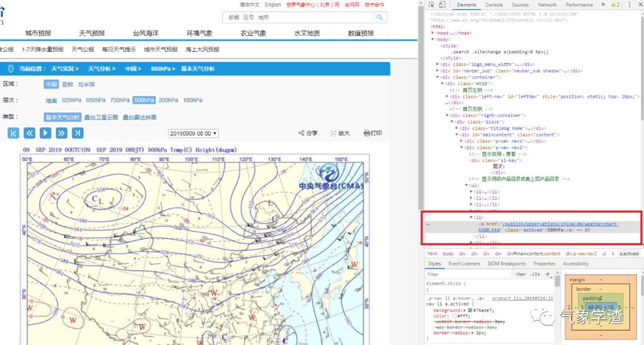
Task: Click the DevTools inspect element icon
Action: [432, 5]
